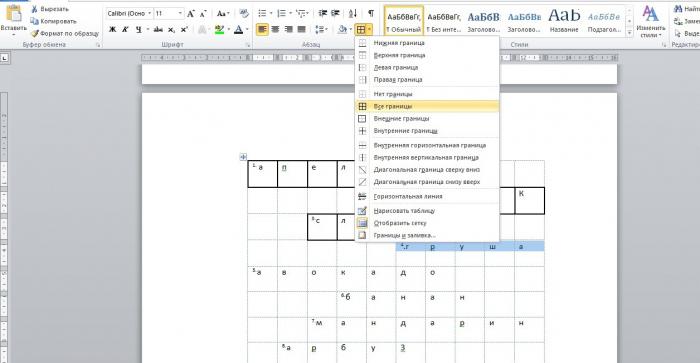Apply green text highlight color
Viewport: 700px width, 363px height.
pos(219,29)
